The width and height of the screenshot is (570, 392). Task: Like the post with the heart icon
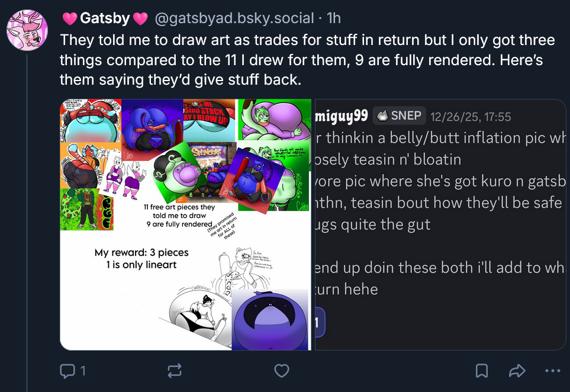pos(282,371)
